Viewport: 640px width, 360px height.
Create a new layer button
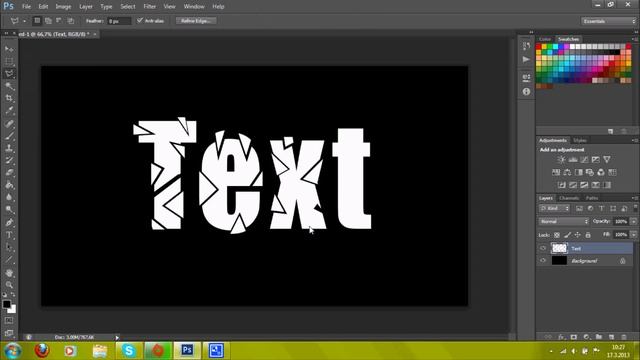611,337
